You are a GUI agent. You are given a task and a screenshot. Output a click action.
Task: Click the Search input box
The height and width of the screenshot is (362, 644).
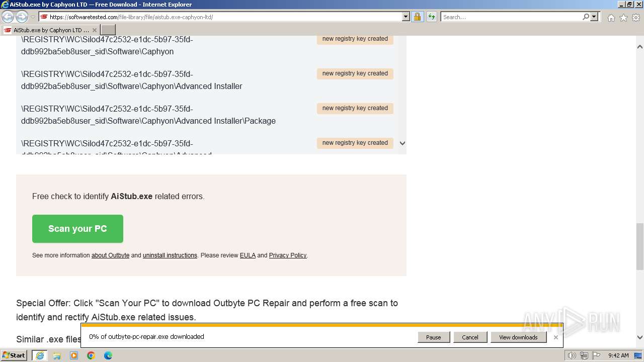[x=511, y=17]
